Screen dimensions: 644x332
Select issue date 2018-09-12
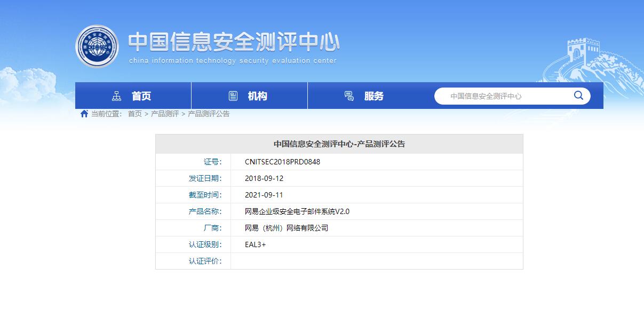pyautogui.click(x=264, y=178)
